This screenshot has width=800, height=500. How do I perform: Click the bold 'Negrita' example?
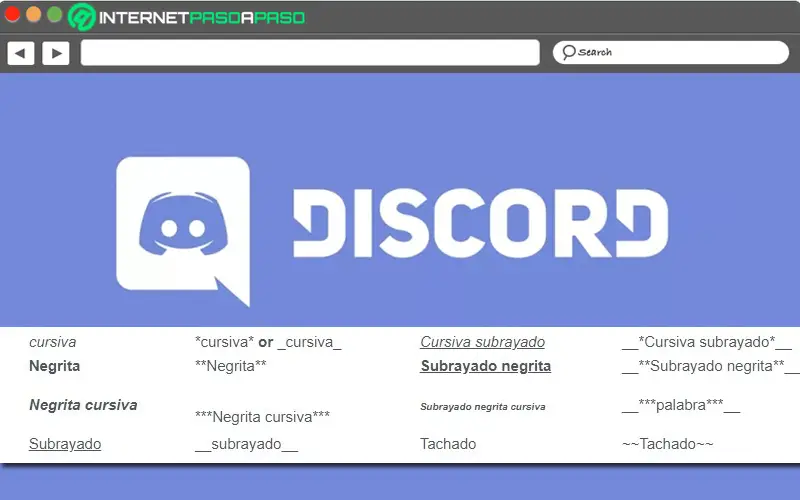point(55,366)
